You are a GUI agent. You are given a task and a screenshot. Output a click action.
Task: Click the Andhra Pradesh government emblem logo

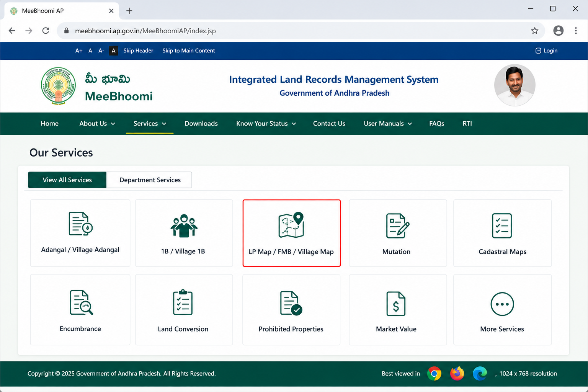coord(58,86)
